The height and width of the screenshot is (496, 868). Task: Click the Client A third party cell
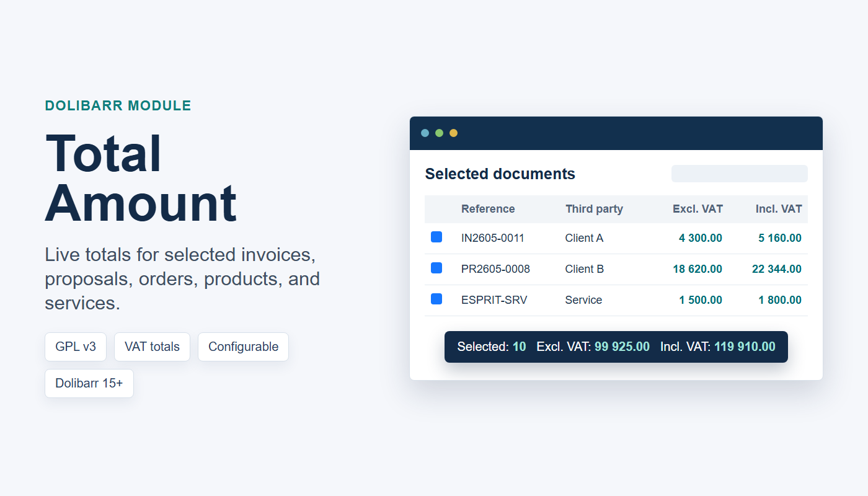click(584, 238)
